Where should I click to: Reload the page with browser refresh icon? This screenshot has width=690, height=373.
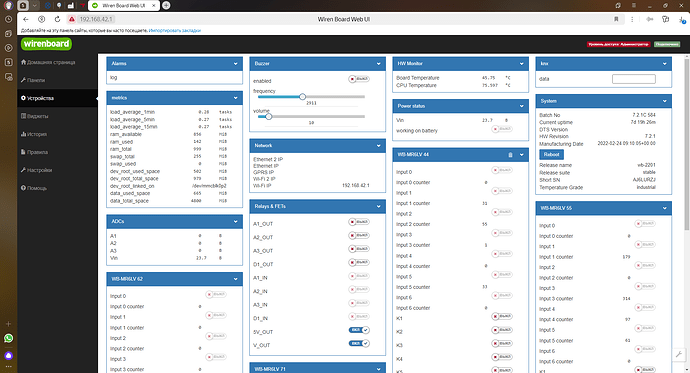point(57,19)
